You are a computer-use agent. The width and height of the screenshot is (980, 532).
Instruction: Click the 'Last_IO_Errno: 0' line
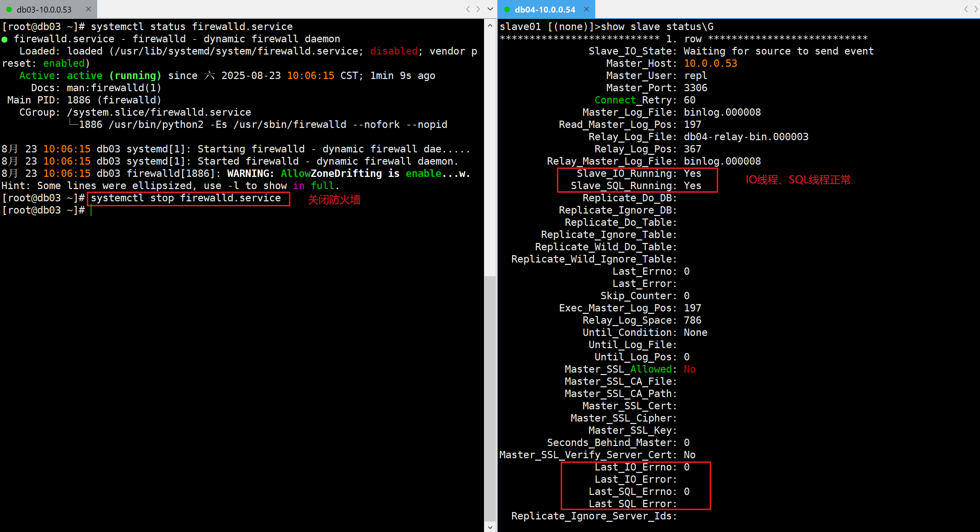click(x=642, y=467)
